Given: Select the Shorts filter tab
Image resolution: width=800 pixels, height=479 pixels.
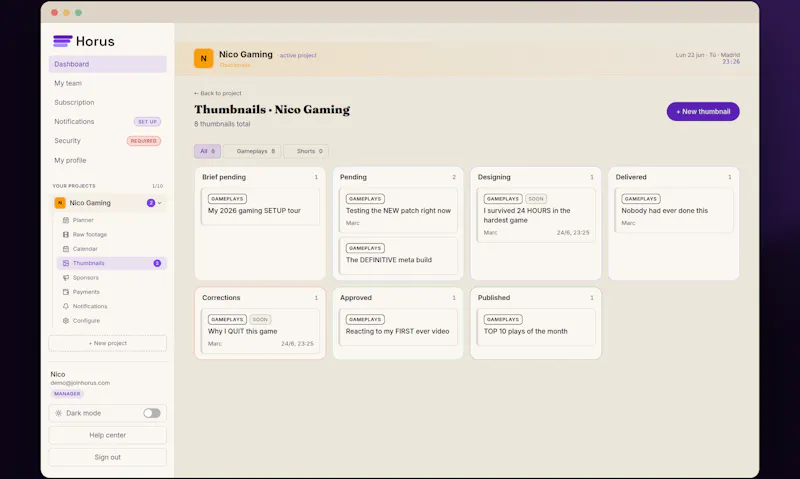Looking at the screenshot, I should [306, 151].
